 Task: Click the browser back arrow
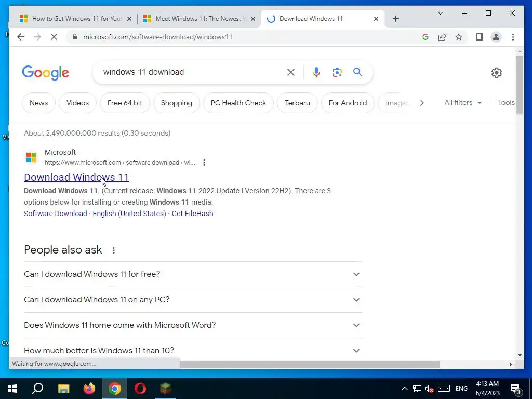[x=21, y=37]
